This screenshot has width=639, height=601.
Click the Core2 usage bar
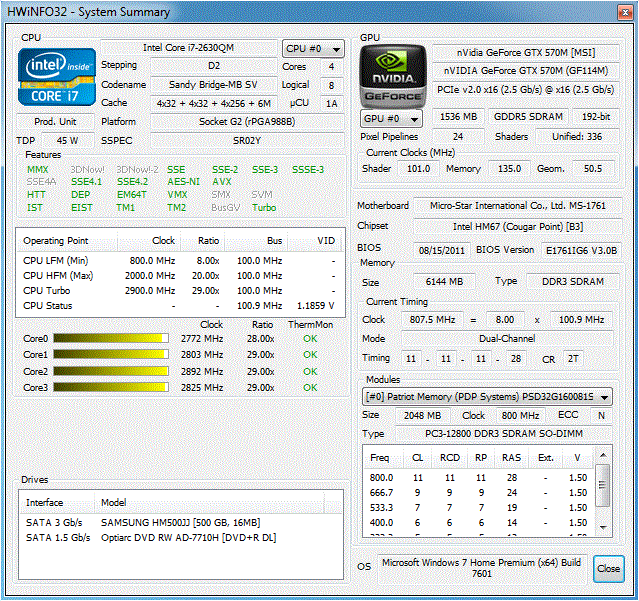click(x=111, y=371)
